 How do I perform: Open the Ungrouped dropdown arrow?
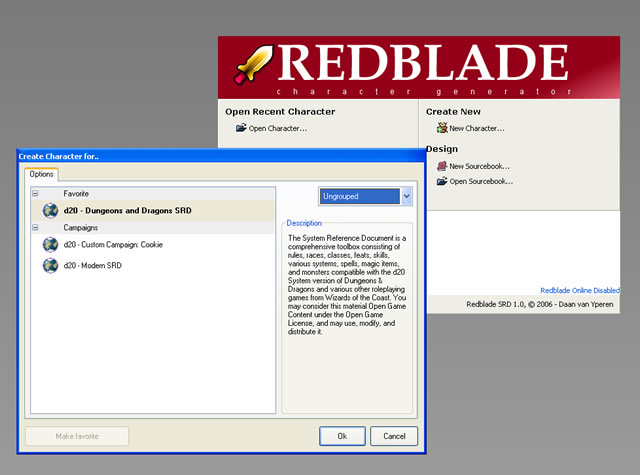coord(406,196)
